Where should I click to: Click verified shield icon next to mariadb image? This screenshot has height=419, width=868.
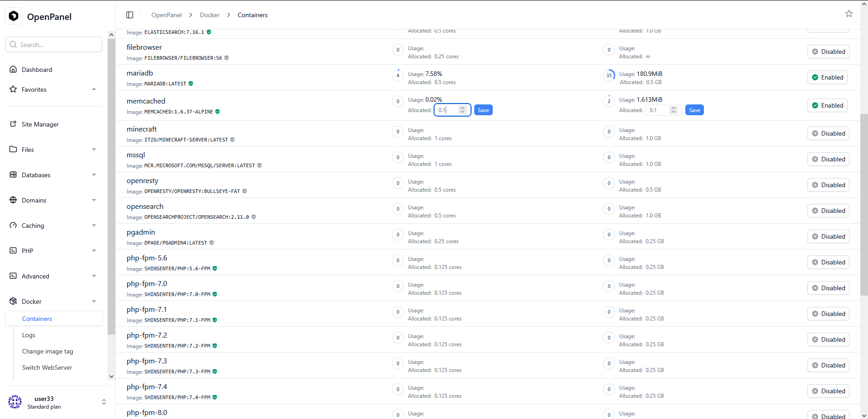pos(191,84)
